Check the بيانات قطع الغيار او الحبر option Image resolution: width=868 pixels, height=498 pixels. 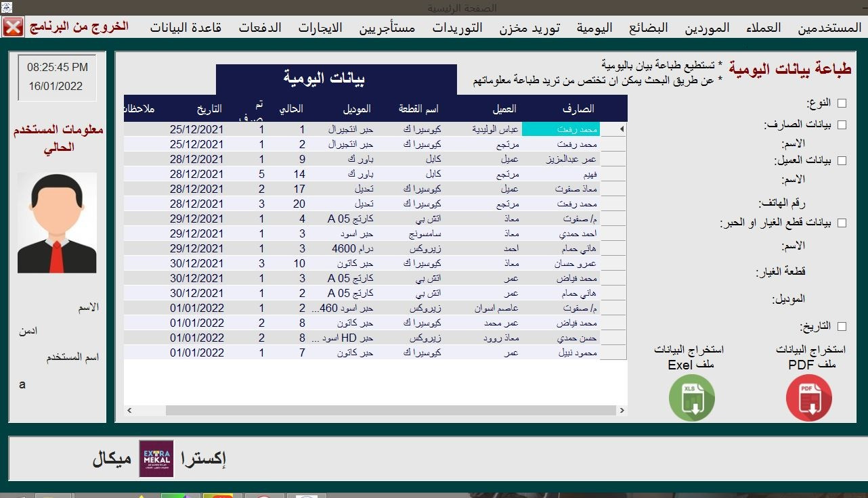point(840,223)
